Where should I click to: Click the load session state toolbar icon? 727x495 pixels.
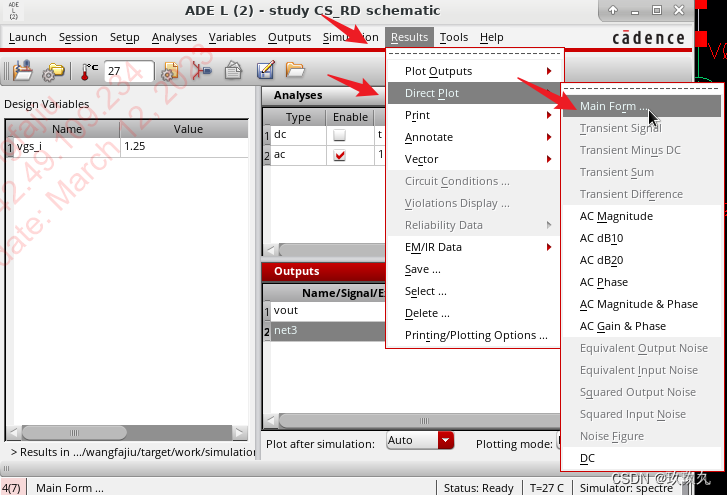(23, 71)
